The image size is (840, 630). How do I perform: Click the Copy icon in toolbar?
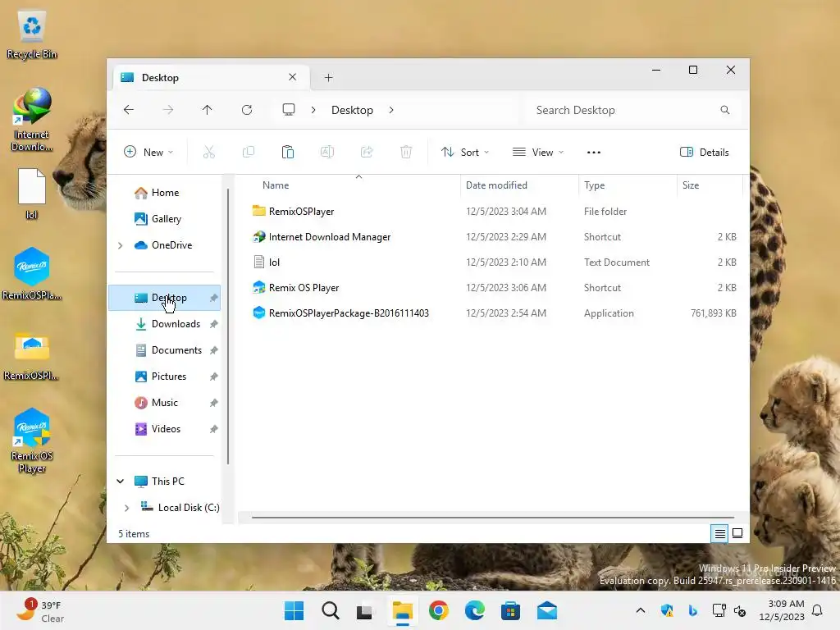(x=249, y=152)
